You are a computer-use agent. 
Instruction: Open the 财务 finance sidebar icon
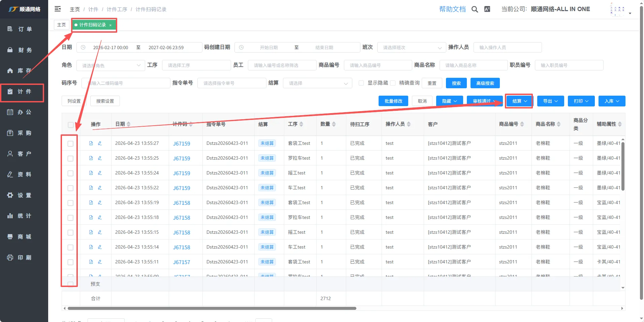click(x=10, y=50)
